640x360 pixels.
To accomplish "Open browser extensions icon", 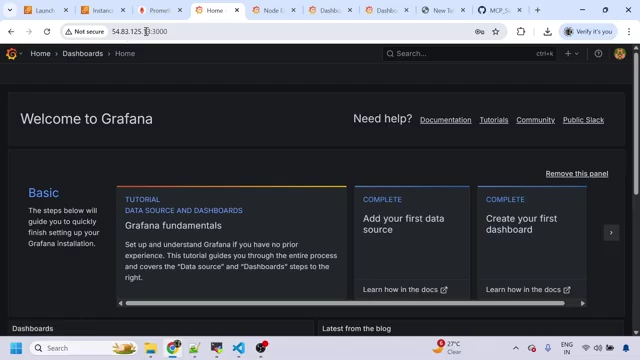I will coord(520,31).
